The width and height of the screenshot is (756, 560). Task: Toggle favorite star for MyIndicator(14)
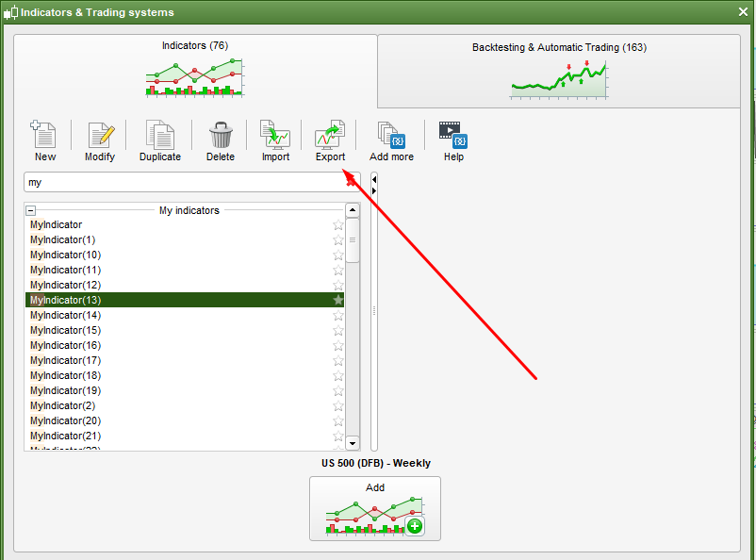pyautogui.click(x=338, y=315)
